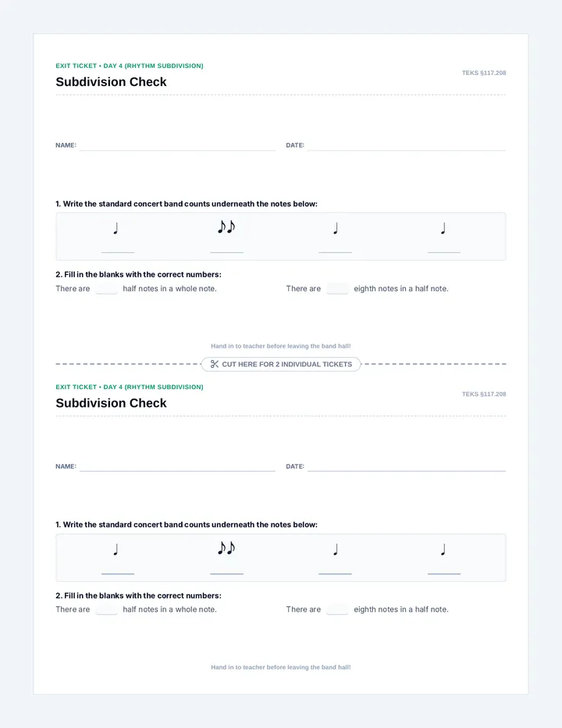Click the CUT HERE FOR 2 INDIVIDUAL TICKETS label
The image size is (562, 728).
coord(286,364)
